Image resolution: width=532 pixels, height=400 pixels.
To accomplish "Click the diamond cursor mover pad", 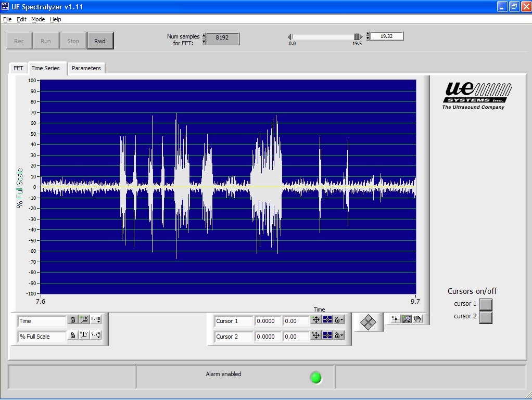I will coord(368,322).
